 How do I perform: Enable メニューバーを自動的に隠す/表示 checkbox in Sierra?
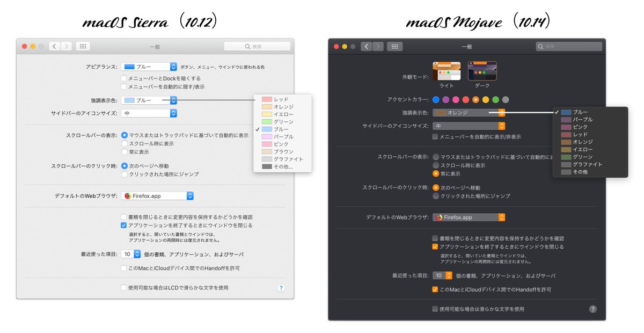[x=123, y=86]
